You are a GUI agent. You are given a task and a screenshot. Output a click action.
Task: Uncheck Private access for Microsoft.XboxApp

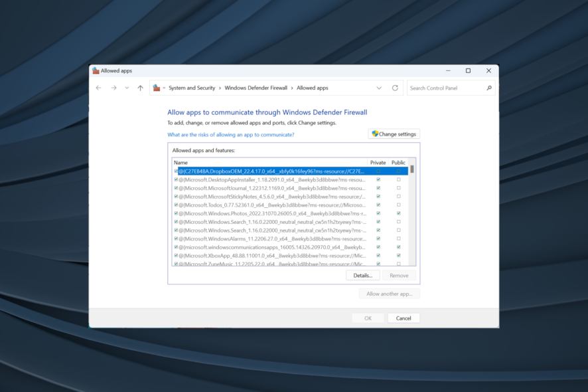(378, 255)
